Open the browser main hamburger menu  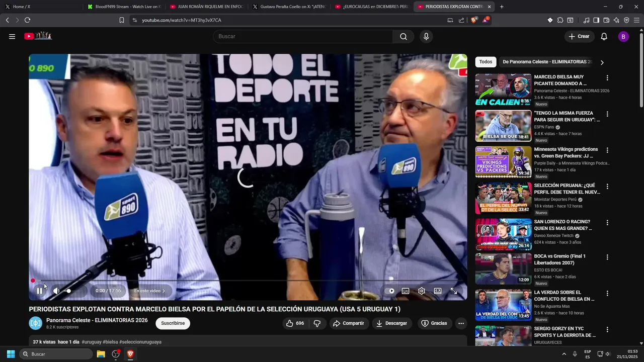click(636, 20)
